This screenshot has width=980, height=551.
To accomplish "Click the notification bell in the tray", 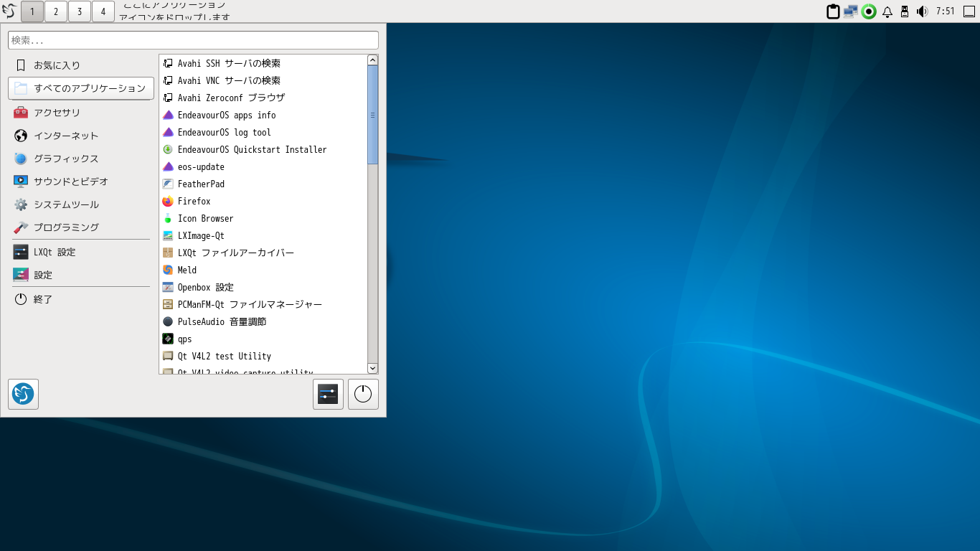I will click(887, 11).
